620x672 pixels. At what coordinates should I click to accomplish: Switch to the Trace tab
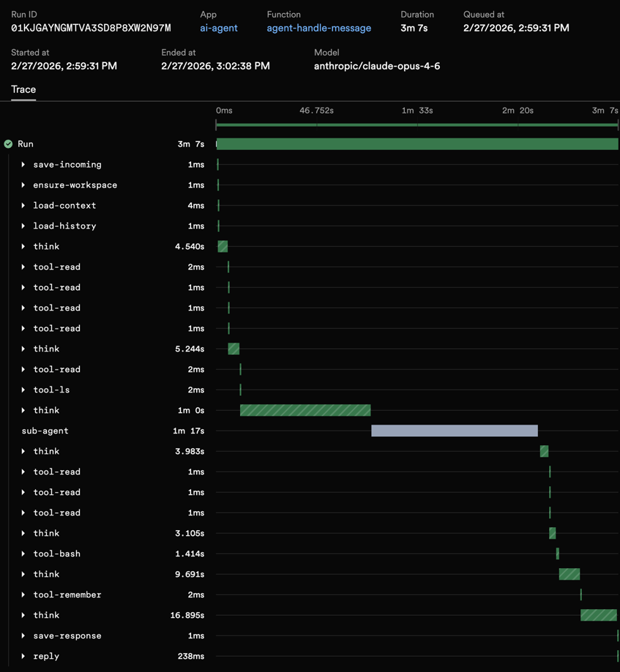click(x=23, y=89)
